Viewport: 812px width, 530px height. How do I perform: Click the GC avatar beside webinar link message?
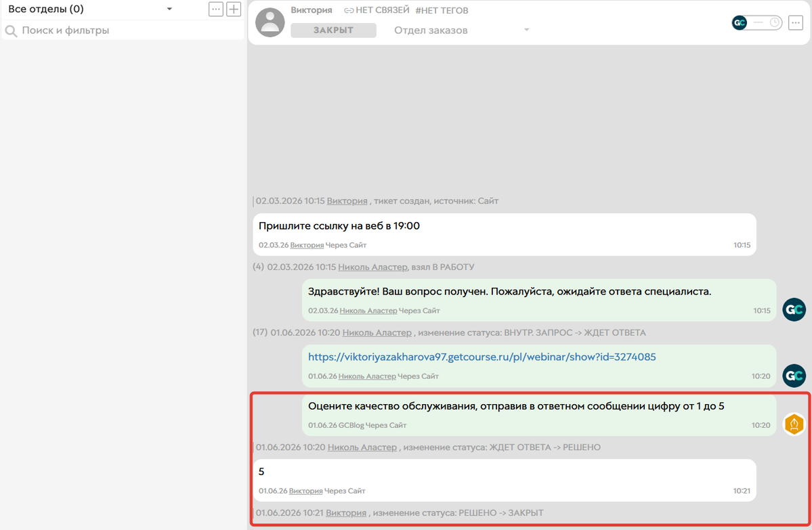[x=794, y=375]
